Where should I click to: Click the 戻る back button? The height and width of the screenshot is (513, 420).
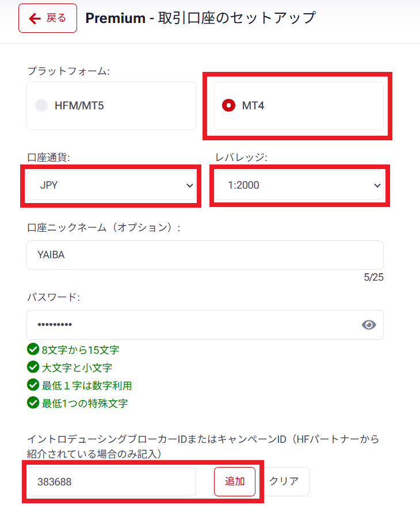(x=48, y=18)
